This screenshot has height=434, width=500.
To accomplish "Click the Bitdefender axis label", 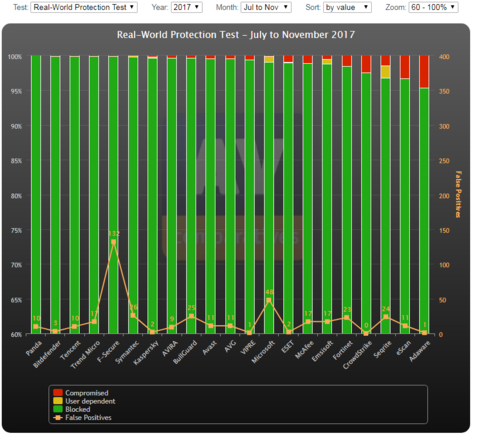I will (x=47, y=354).
